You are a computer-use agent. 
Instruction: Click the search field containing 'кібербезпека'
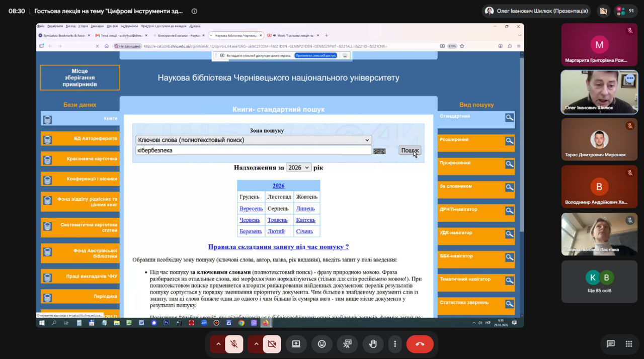click(x=254, y=150)
